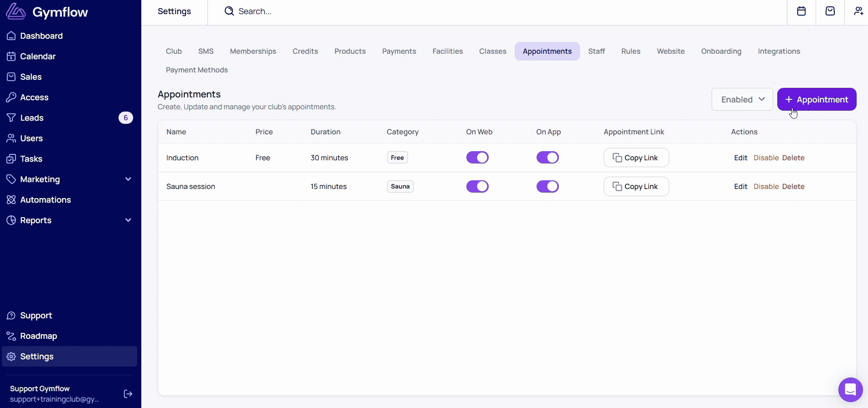The height and width of the screenshot is (408, 868).
Task: Click the copy icon in Induction row
Action: coord(617,158)
